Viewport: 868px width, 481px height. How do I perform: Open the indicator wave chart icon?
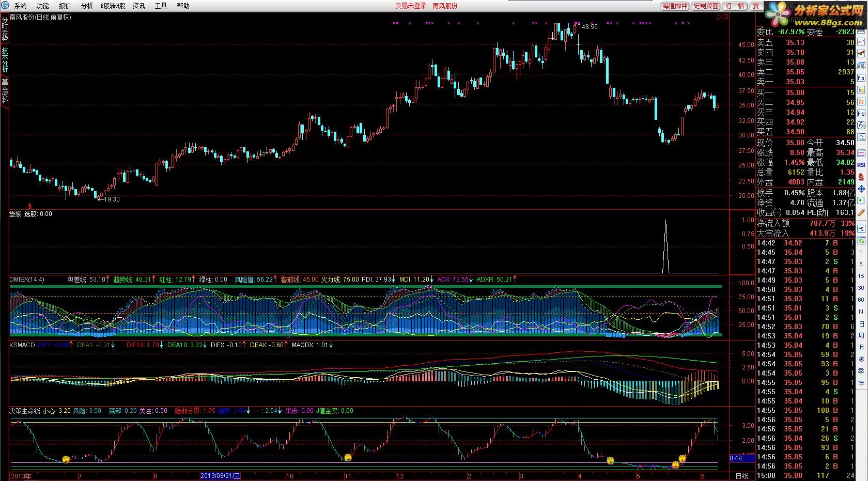coord(861,153)
